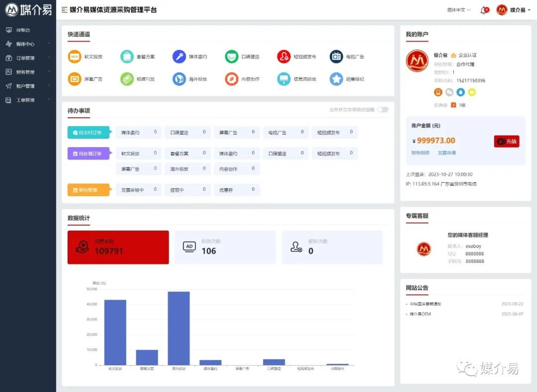537x392 pixels.
Task: Open the notification bell icon
Action: [483, 10]
